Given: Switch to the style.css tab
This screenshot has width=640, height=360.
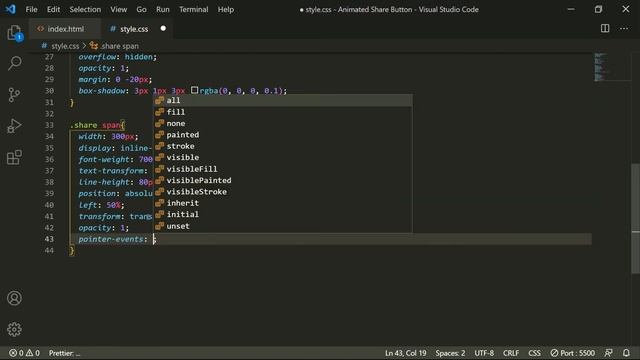Looking at the screenshot, I should tap(137, 29).
